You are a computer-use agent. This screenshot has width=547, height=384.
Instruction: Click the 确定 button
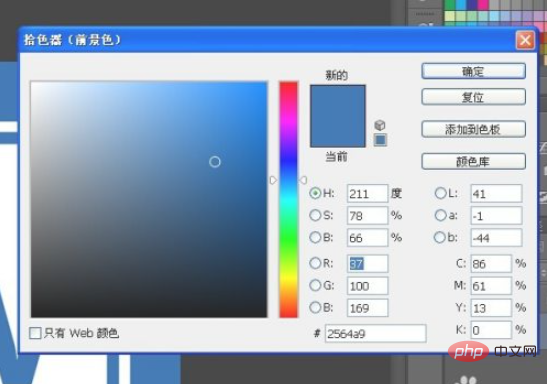[473, 71]
